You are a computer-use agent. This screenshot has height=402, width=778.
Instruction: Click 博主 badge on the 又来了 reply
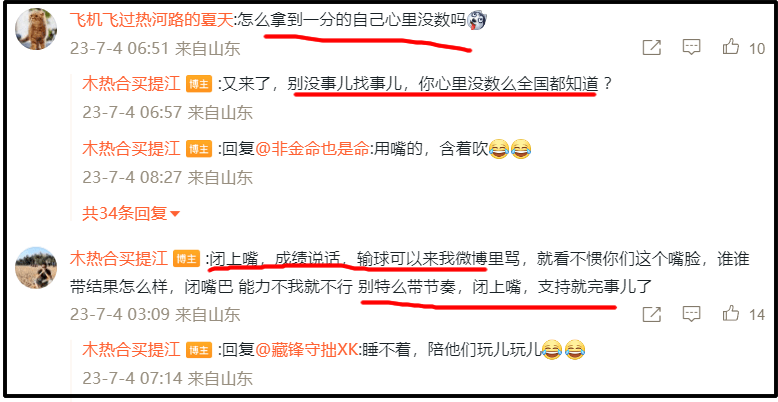click(199, 84)
